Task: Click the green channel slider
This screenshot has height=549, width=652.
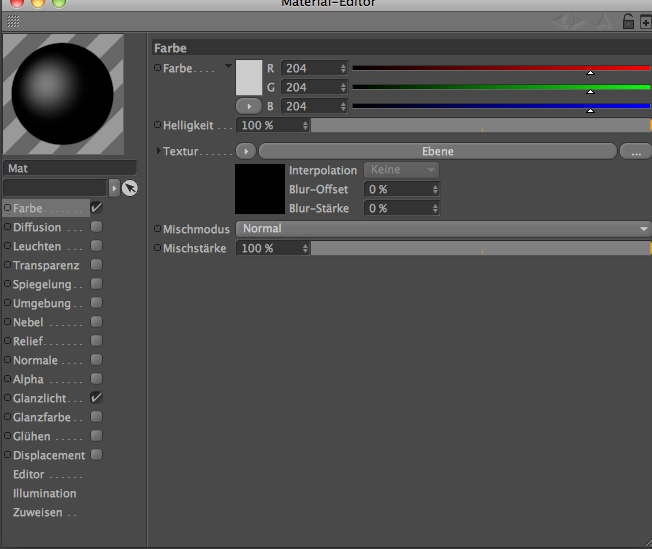Action: [x=501, y=87]
